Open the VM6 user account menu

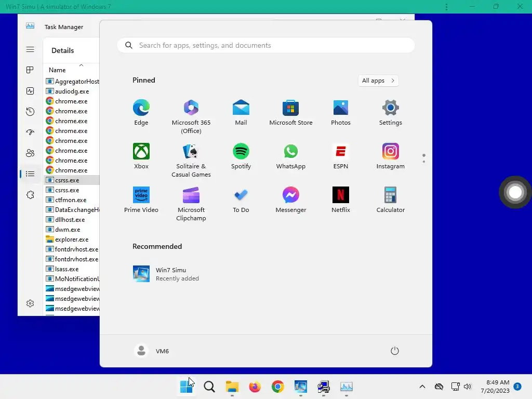[x=152, y=351]
